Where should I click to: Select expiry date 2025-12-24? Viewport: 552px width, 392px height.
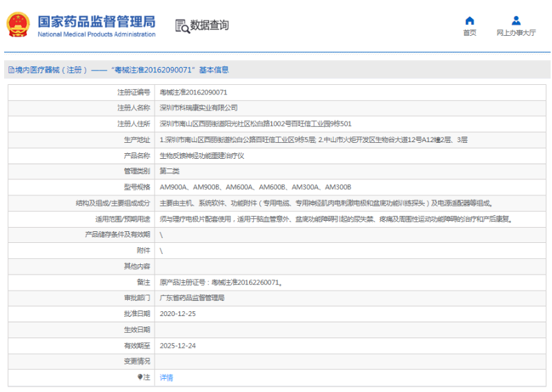coord(177,346)
